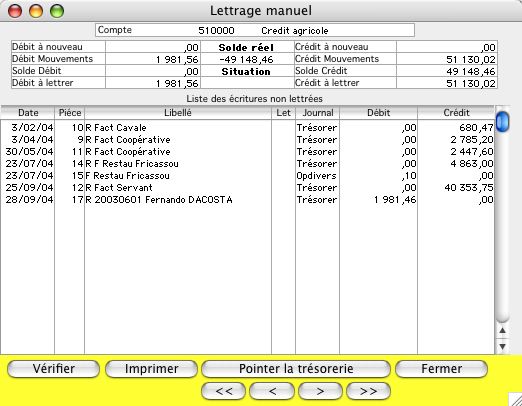Click the Libellé column header
This screenshot has height=406, width=522.
click(178, 113)
